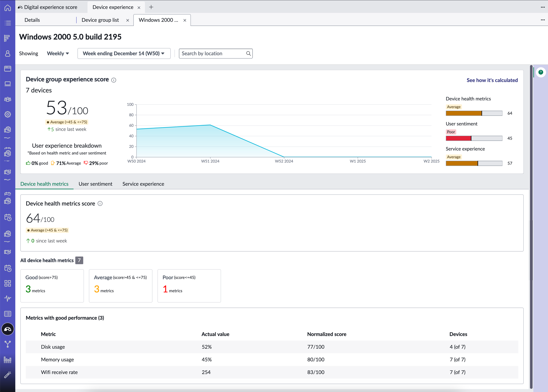Open the user profile icon in sidebar
548x392 pixels.
coord(7,53)
